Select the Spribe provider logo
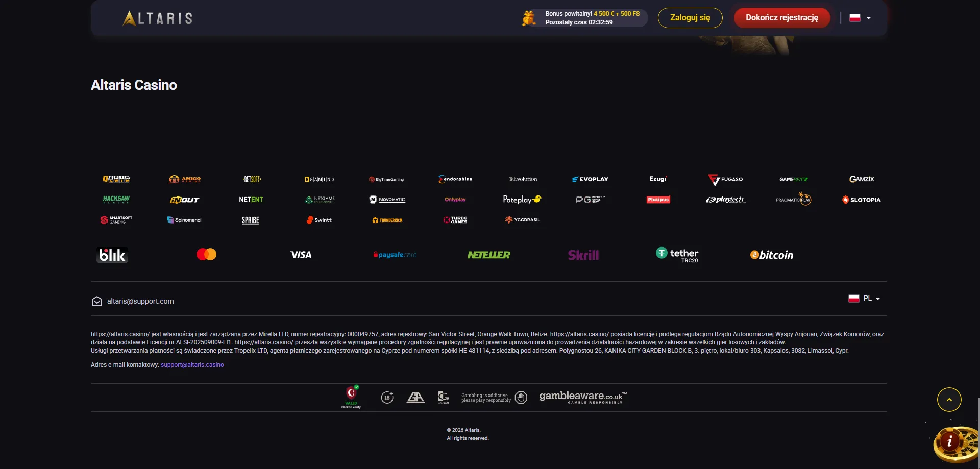The width and height of the screenshot is (980, 469). 251,220
